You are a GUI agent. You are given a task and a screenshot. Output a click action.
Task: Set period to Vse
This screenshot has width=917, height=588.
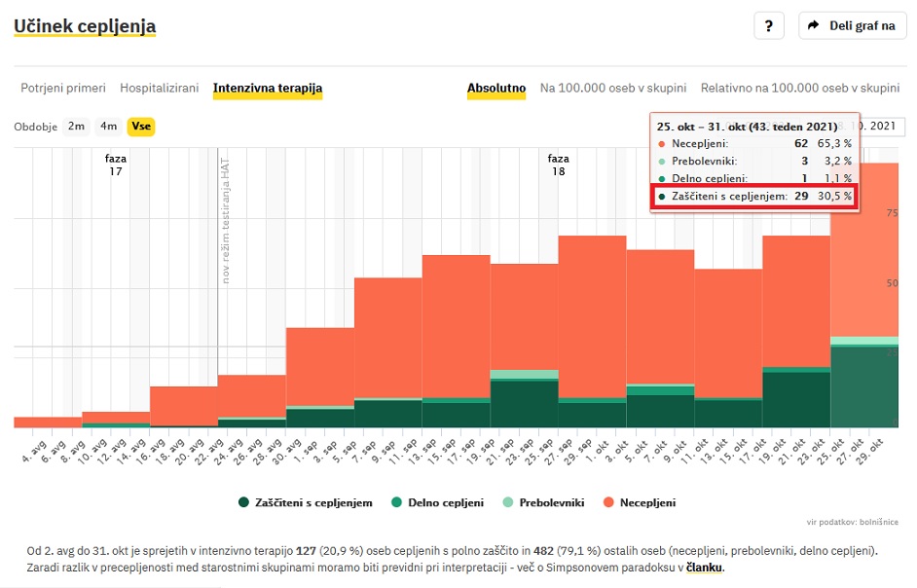pos(141,127)
